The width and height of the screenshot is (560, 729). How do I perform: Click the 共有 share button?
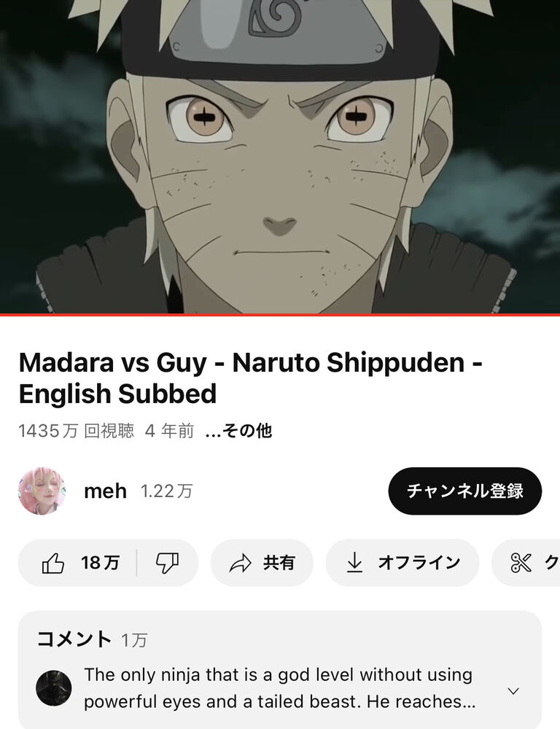262,563
